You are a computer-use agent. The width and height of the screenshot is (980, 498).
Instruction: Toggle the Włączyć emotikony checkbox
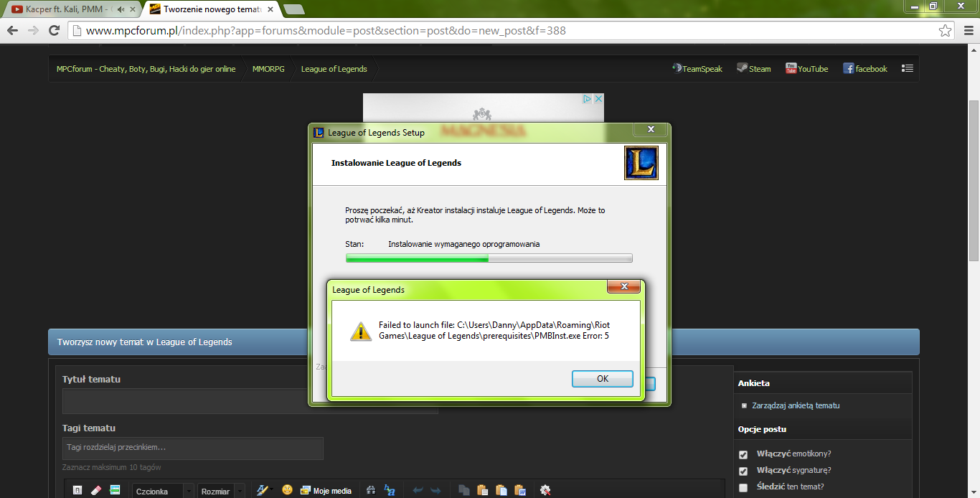click(x=743, y=454)
